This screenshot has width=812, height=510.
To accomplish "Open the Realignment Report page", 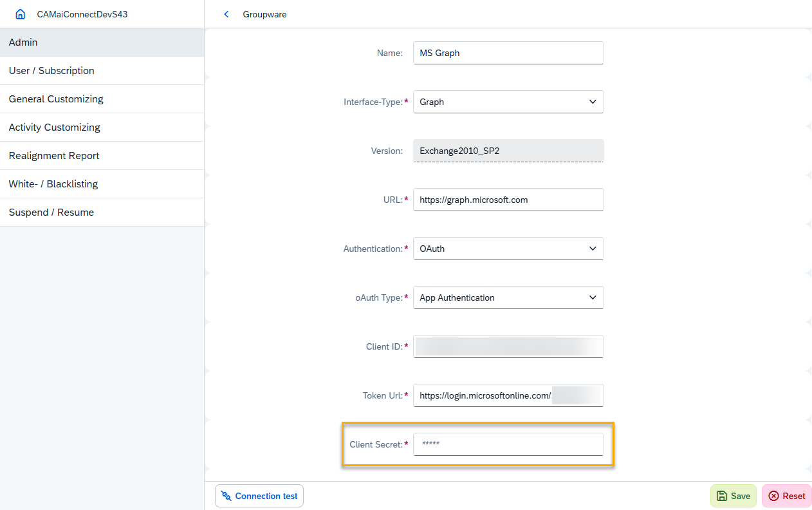I will click(x=102, y=156).
